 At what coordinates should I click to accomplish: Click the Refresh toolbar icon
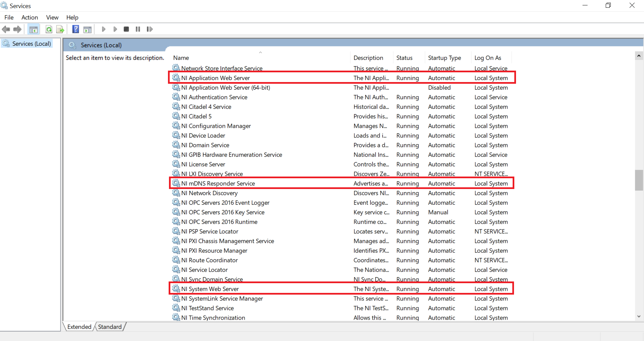(x=49, y=29)
